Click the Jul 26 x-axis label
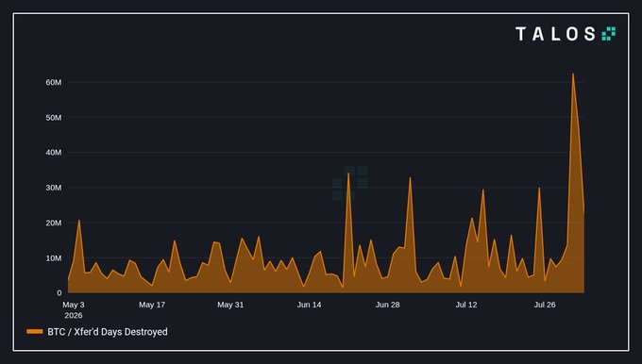The width and height of the screenshot is (642, 364). 545,305
